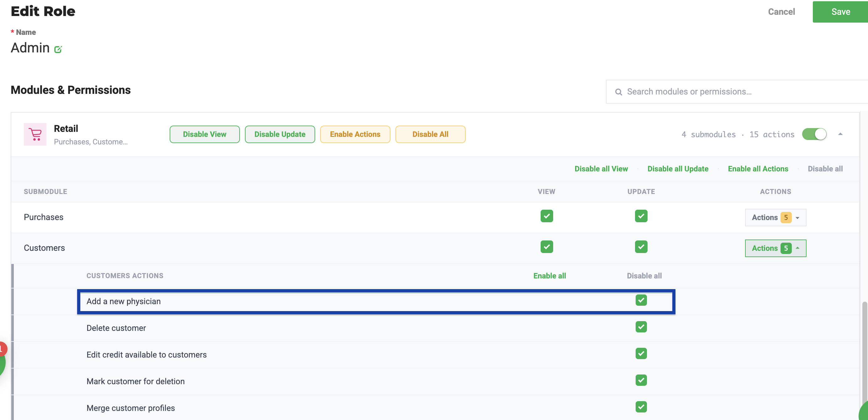
Task: Uncheck Edit credit available to customers
Action: pyautogui.click(x=641, y=353)
